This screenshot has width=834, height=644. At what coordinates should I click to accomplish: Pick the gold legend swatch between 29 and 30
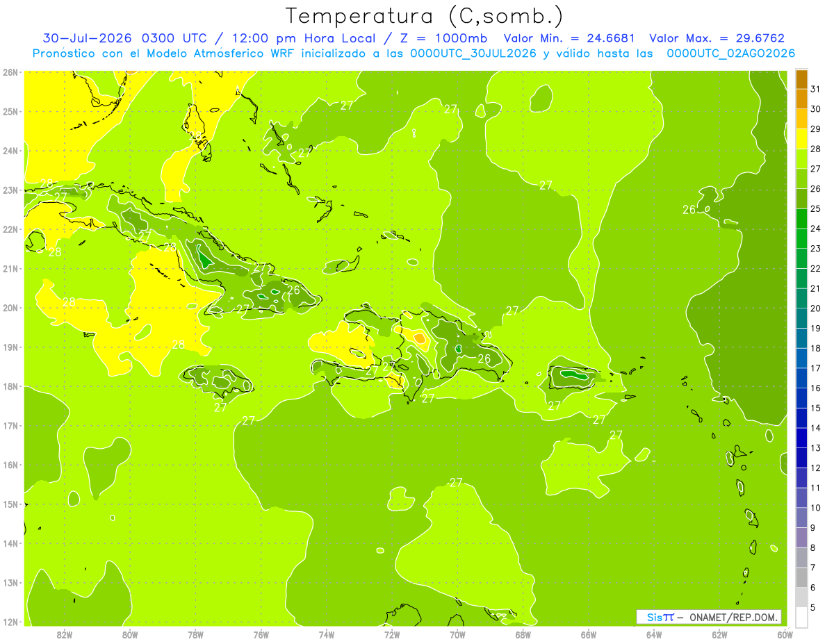pos(801,119)
